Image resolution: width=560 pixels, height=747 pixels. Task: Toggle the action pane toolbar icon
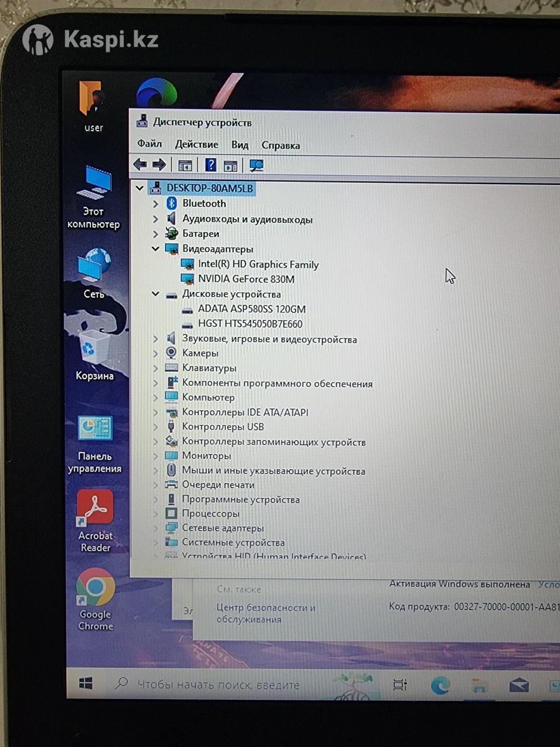[231, 166]
